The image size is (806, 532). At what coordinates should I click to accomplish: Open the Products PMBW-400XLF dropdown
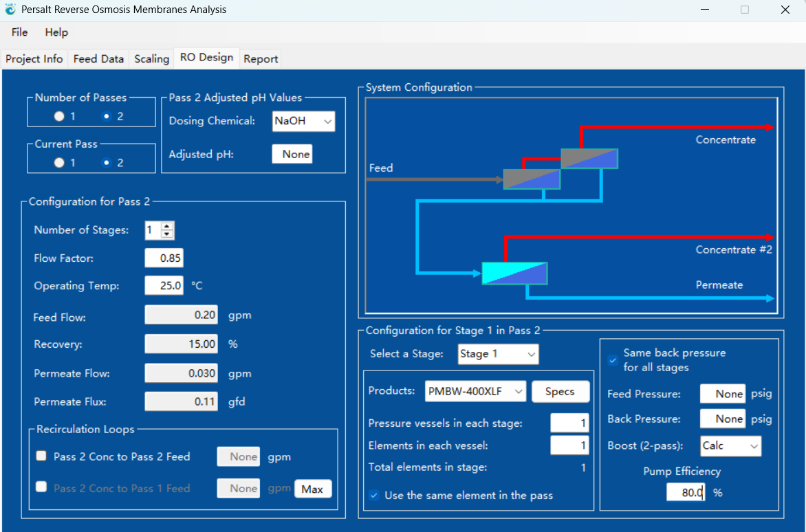pos(475,391)
